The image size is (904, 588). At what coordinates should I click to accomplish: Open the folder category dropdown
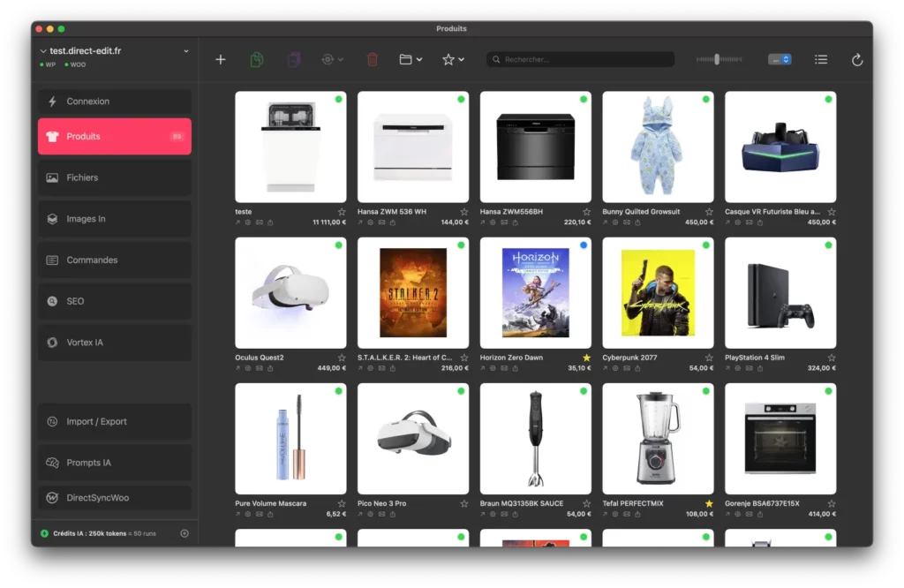[411, 59]
